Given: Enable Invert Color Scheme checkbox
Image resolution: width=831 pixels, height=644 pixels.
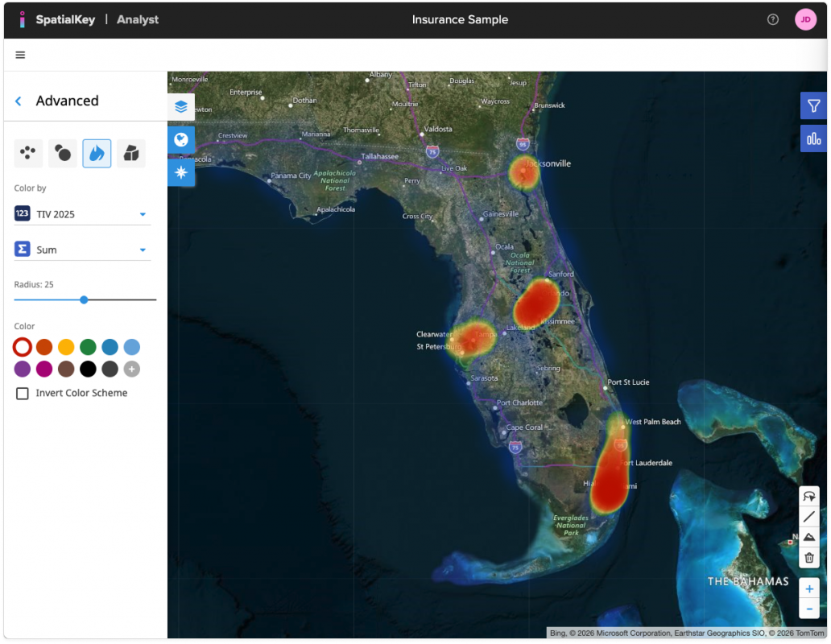Looking at the screenshot, I should pyautogui.click(x=23, y=394).
